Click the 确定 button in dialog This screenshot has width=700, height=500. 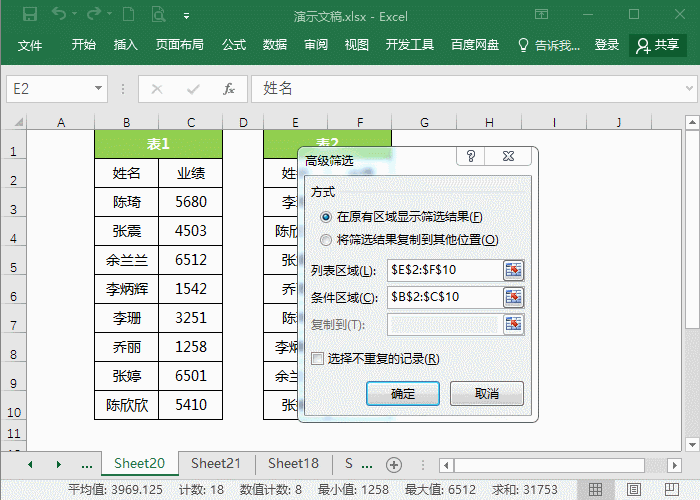coord(403,393)
